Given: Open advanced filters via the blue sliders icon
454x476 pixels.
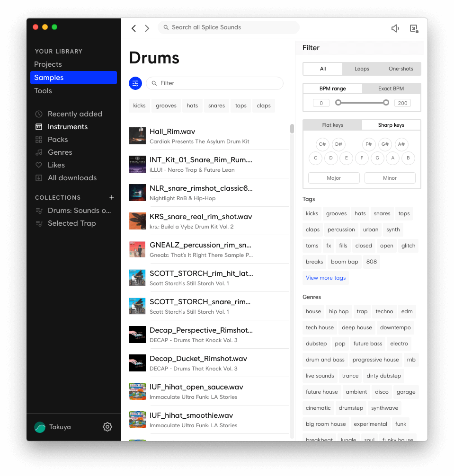Looking at the screenshot, I should [135, 83].
